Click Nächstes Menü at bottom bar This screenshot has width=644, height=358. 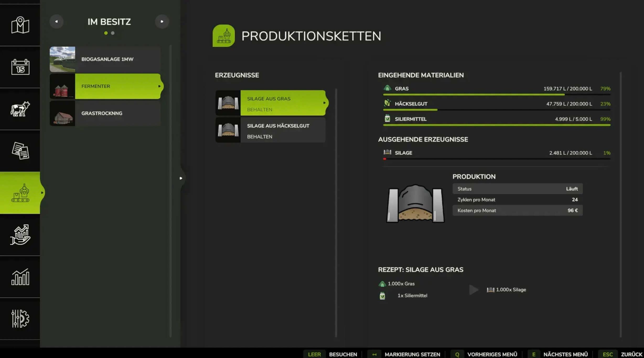pos(565,354)
